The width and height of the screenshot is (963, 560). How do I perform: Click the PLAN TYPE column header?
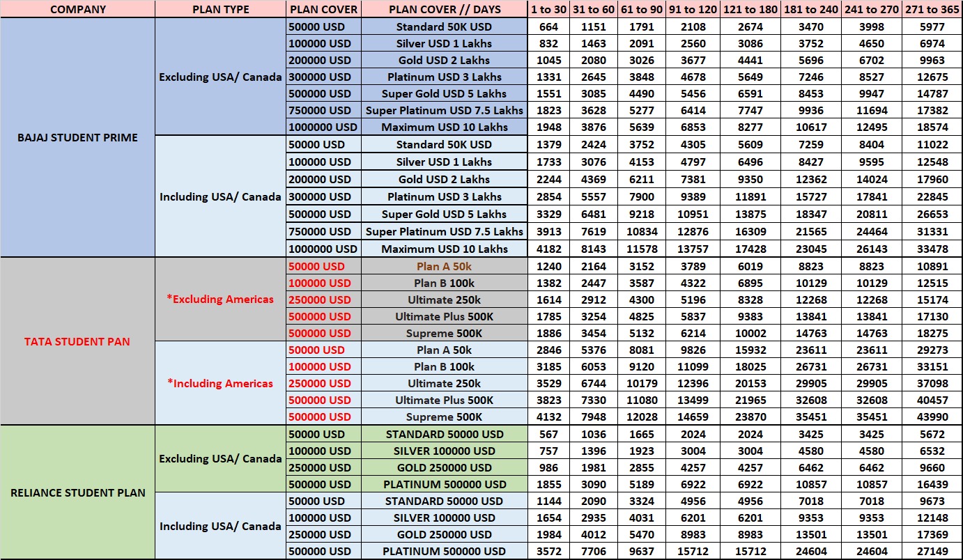tap(220, 10)
